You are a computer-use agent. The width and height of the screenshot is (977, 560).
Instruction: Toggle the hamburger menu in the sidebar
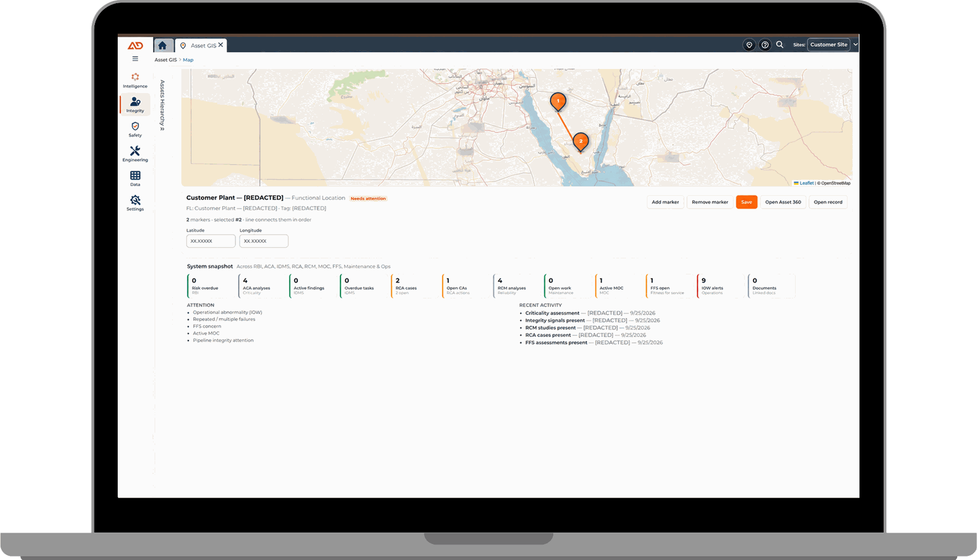point(135,59)
